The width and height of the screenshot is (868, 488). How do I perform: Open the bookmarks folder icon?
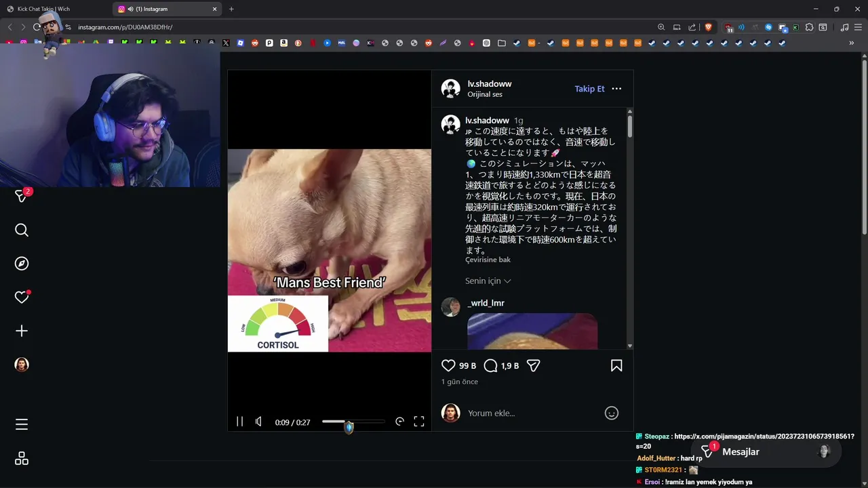tap(502, 43)
